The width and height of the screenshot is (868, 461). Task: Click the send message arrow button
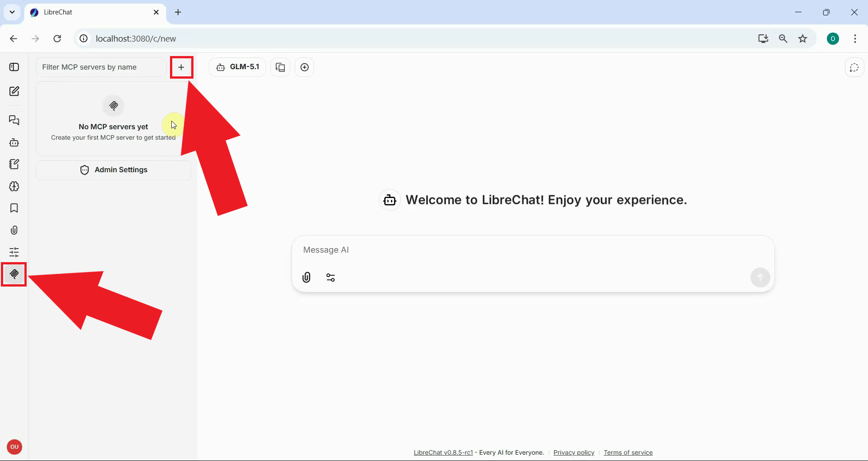coord(760,278)
